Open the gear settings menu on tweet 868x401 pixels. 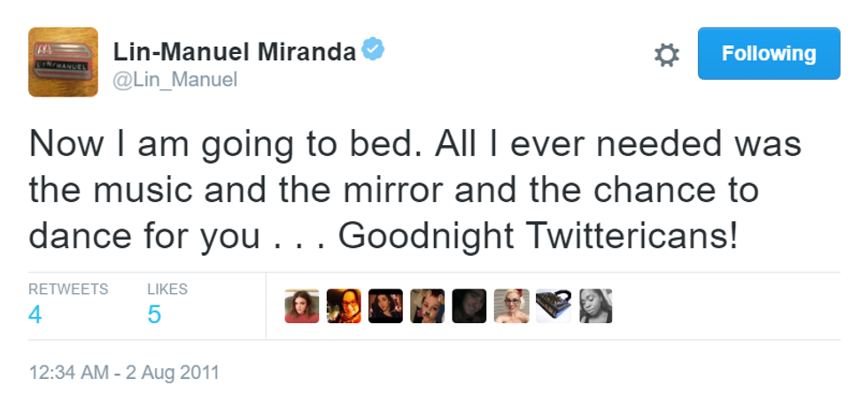(666, 55)
